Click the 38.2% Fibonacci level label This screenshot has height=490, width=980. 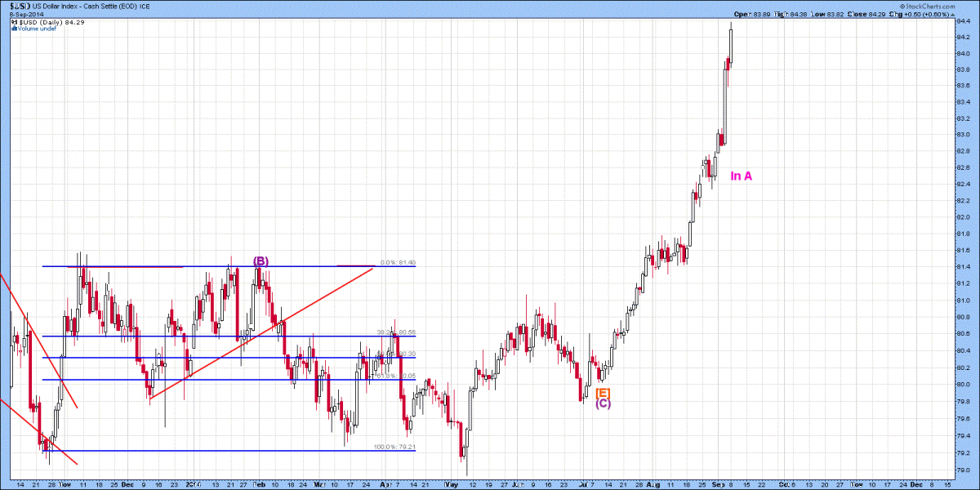395,333
